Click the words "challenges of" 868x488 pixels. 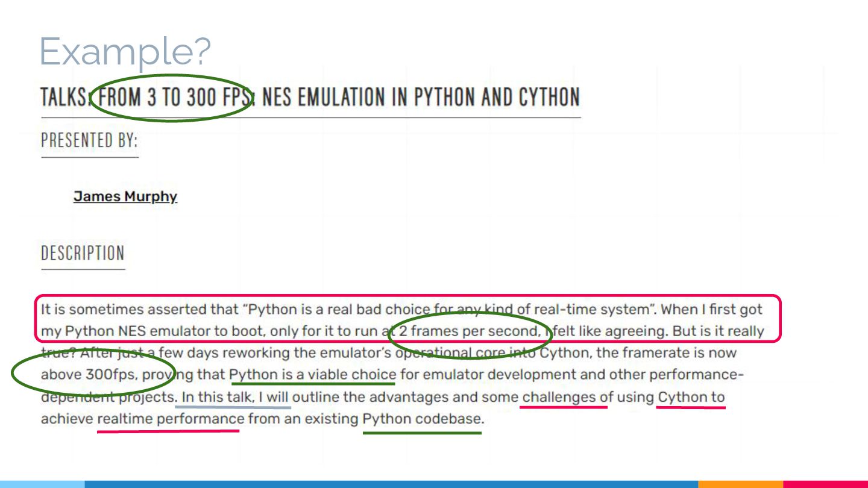click(x=568, y=397)
